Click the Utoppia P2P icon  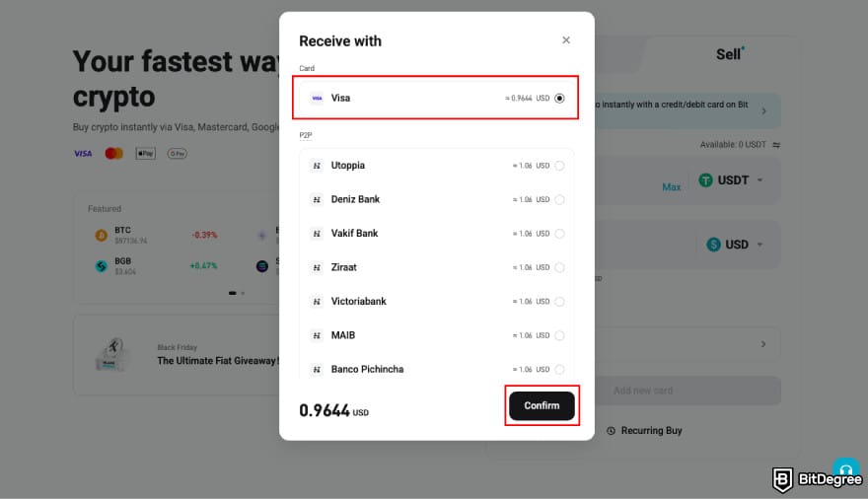point(317,166)
